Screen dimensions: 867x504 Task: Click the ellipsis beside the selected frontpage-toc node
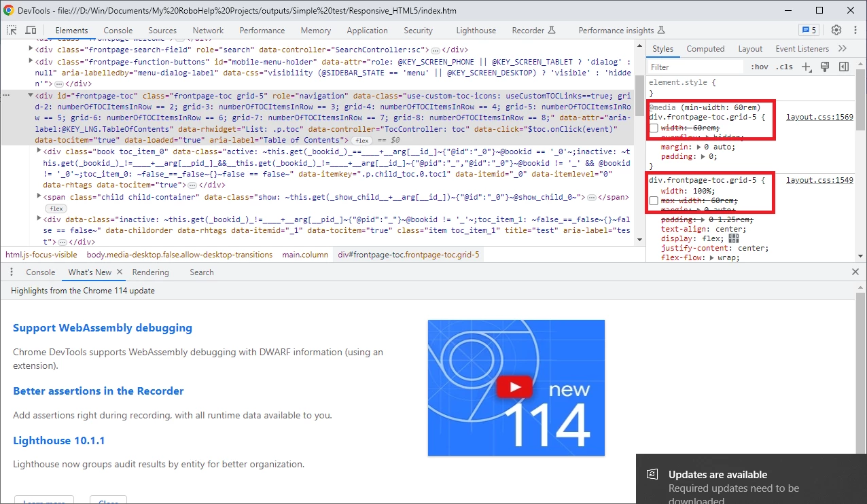[6, 95]
